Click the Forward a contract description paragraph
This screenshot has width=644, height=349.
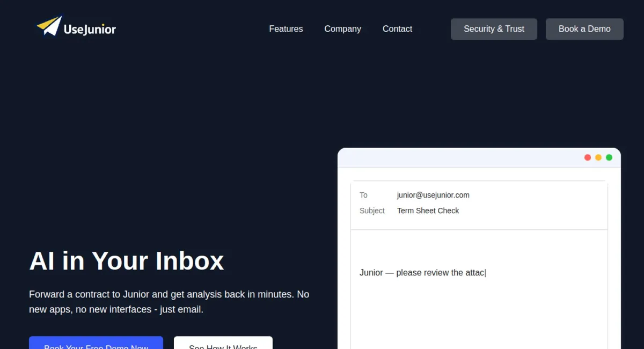click(x=169, y=302)
